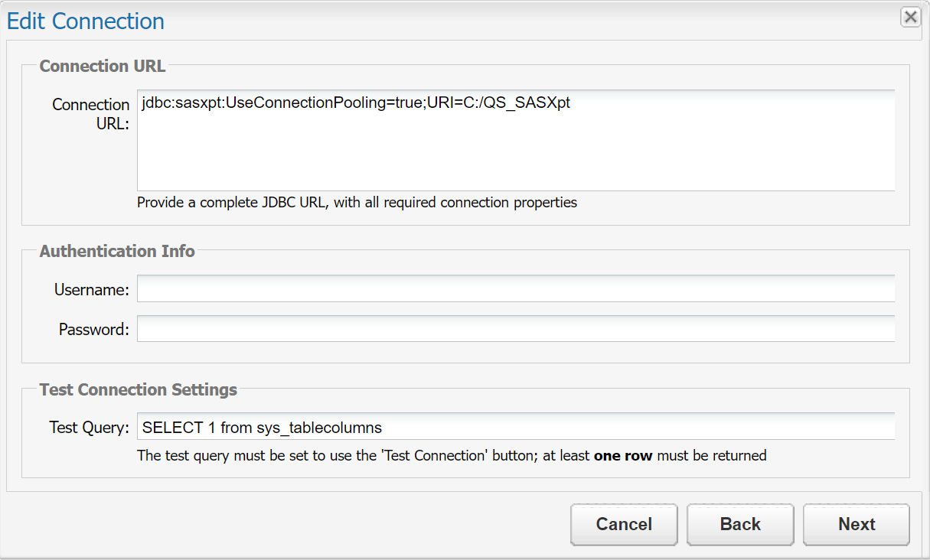Click the "Connection URL:" field label
Viewport: 930px width, 560px height.
91,114
